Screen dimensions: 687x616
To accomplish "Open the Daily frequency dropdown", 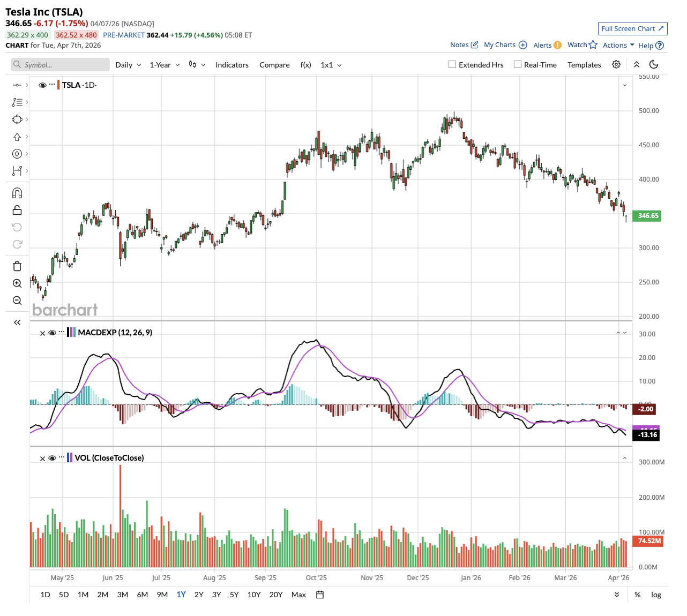I will (128, 65).
